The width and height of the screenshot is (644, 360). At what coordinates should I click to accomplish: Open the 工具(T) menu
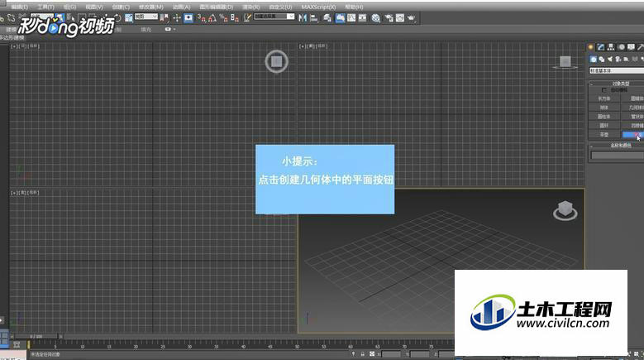coord(45,7)
